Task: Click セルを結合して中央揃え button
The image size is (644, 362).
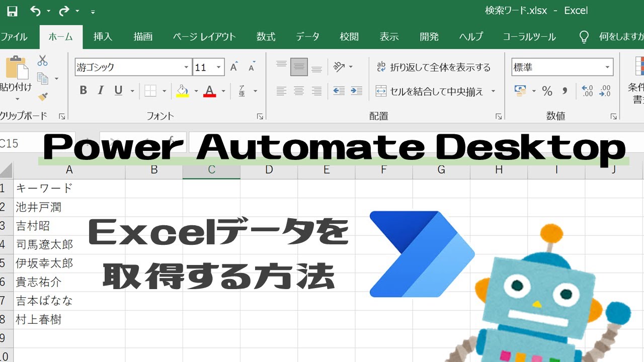Action: (x=429, y=91)
